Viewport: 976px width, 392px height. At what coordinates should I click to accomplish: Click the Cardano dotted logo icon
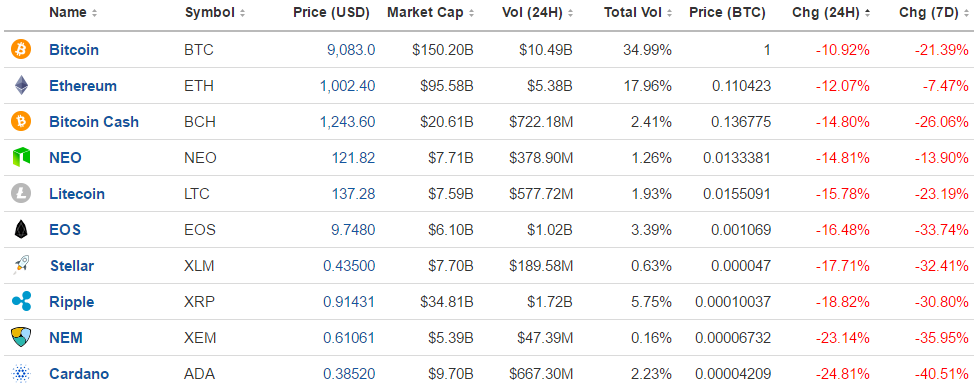[21, 374]
